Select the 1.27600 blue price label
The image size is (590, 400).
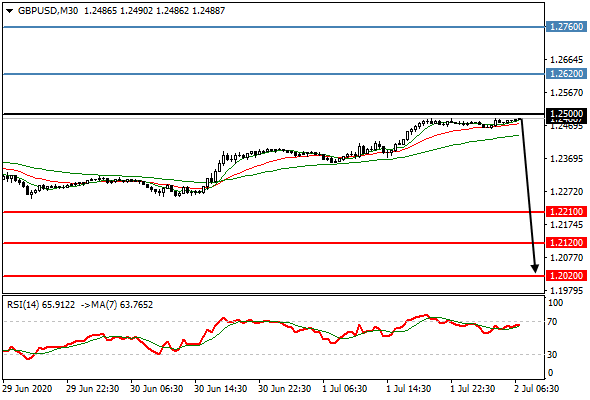566,27
